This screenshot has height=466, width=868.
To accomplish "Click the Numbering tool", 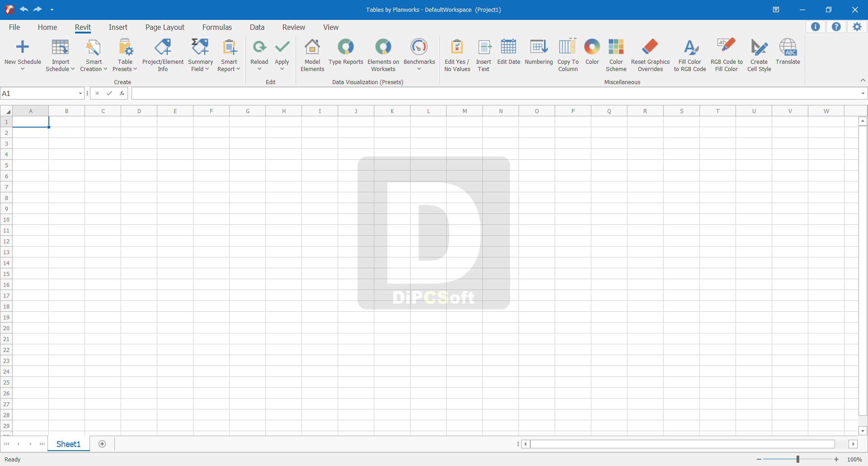I will [539, 52].
